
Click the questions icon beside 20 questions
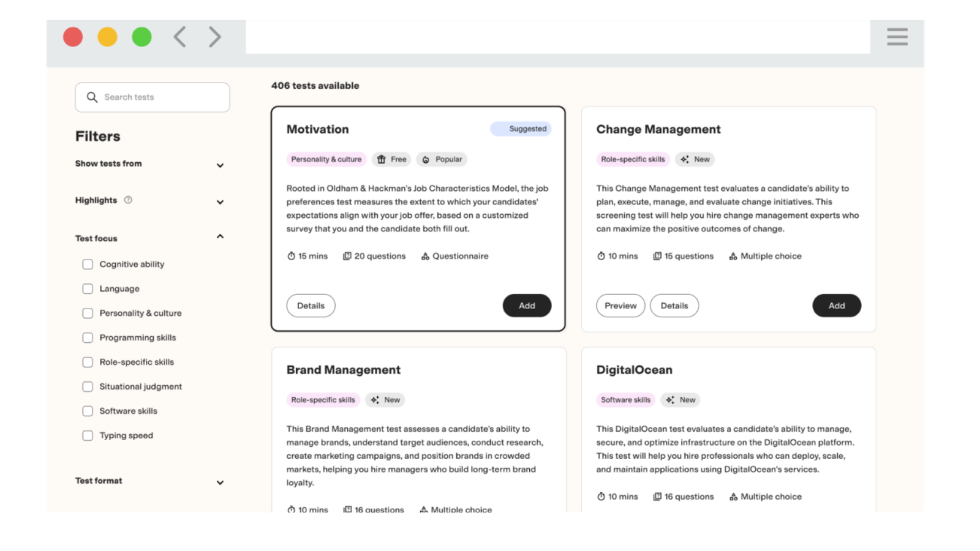pos(347,256)
